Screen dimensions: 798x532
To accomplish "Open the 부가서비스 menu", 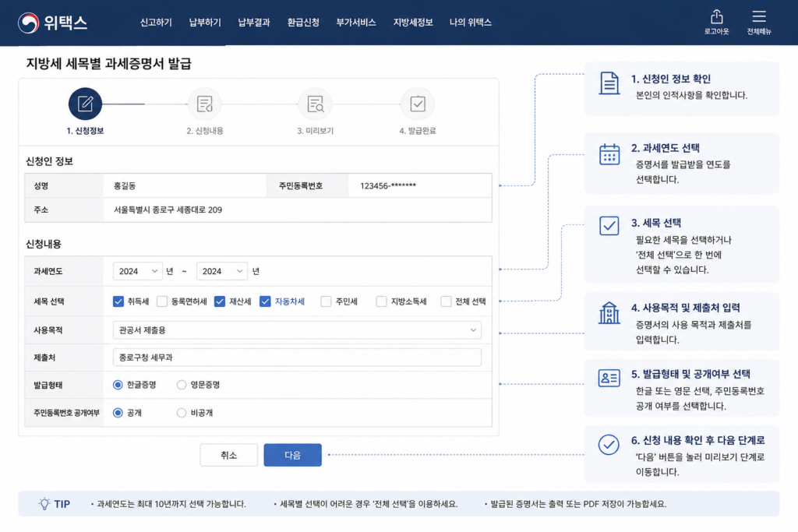I will (x=355, y=23).
